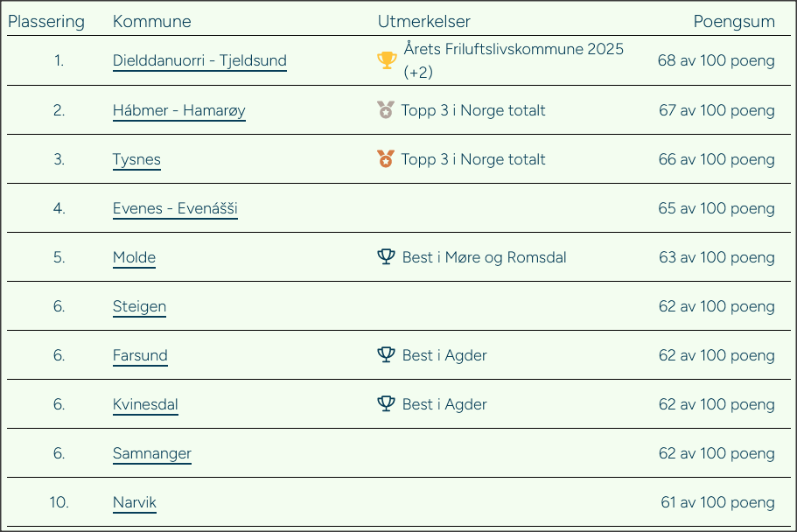Click the Poengsum column header
This screenshot has width=797, height=532.
pos(733,22)
